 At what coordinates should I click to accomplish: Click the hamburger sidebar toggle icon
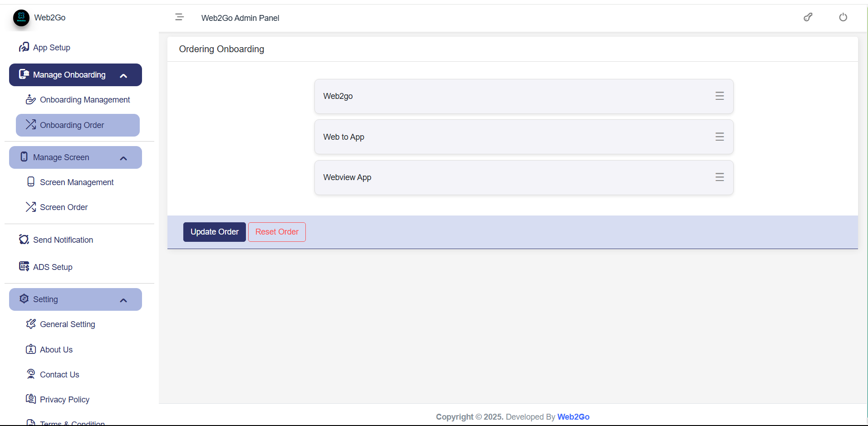[179, 17]
